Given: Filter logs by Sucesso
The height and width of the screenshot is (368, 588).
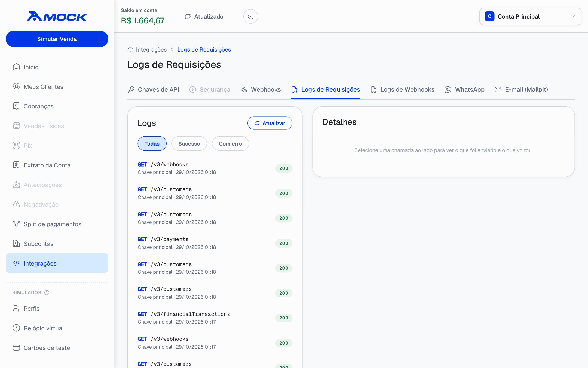Looking at the screenshot, I should pos(189,144).
